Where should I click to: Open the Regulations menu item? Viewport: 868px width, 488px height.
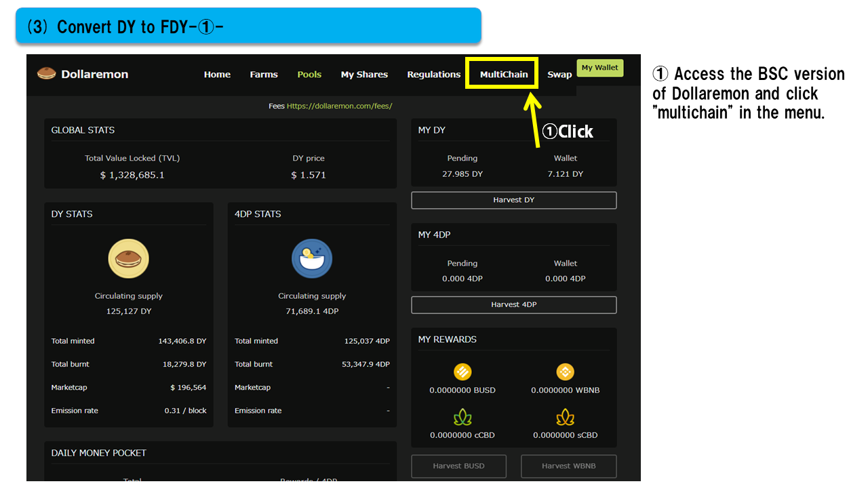[434, 75]
